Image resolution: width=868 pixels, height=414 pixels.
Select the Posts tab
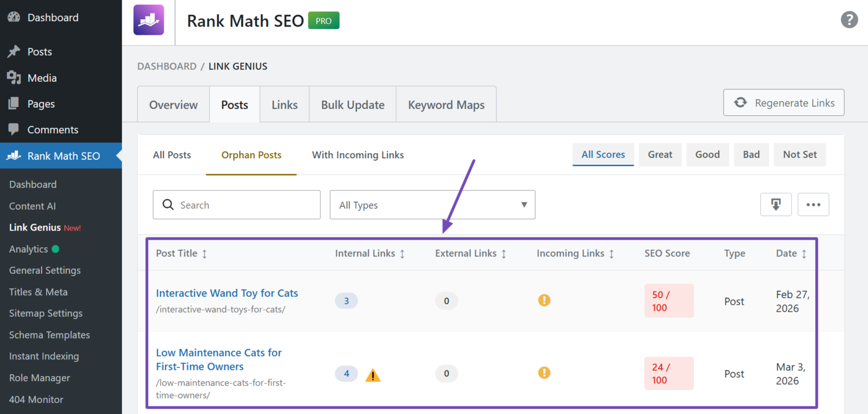point(234,105)
